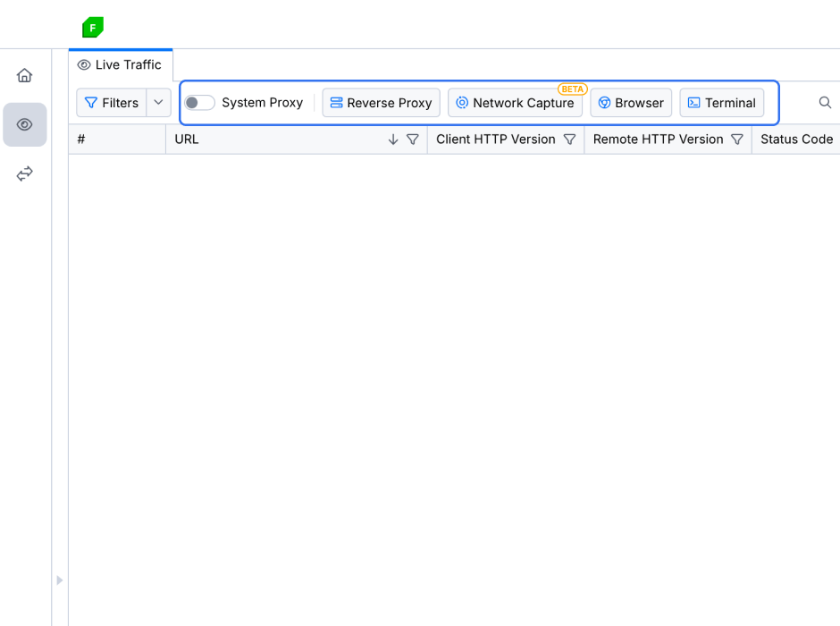Expand the collapsed panel via the left-edge triangle
840x626 pixels.
pos(59,579)
